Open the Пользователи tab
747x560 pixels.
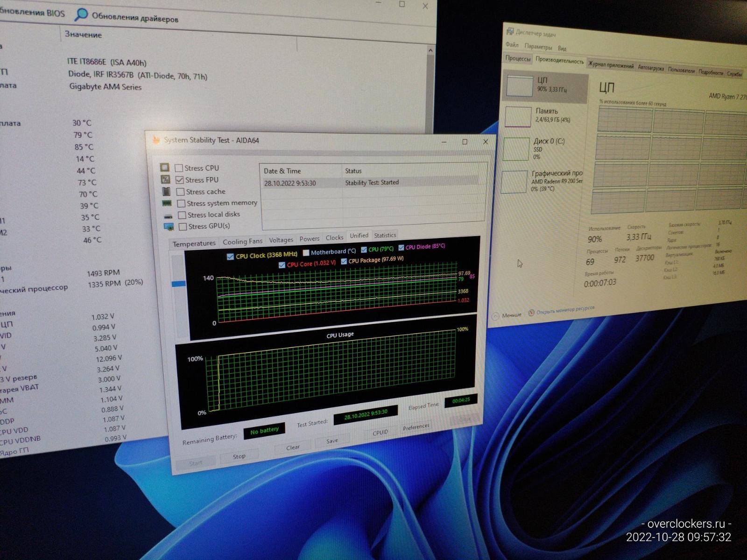pos(681,71)
